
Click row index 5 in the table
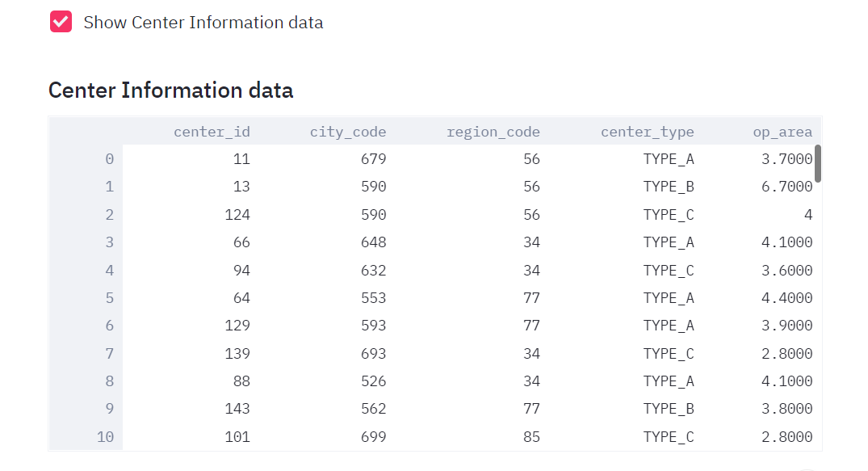point(109,298)
